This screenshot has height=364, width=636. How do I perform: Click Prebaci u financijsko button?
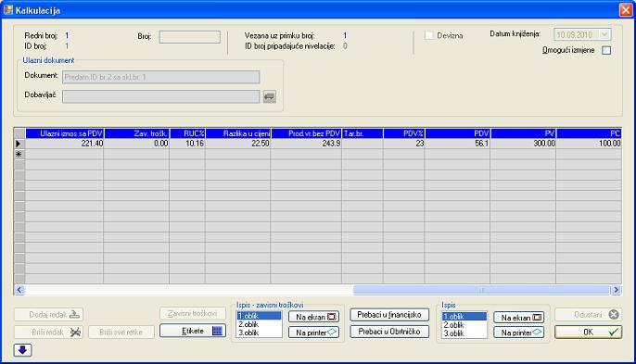coord(389,315)
